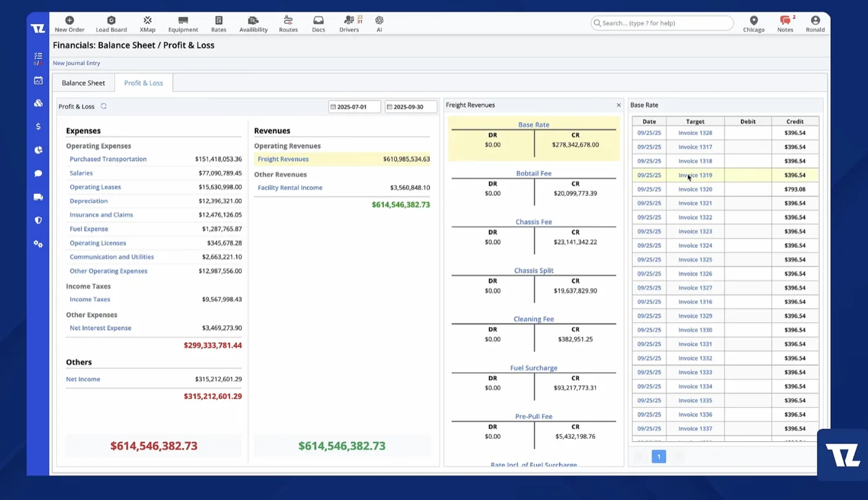This screenshot has width=868, height=500.
Task: Open the gears settings sidebar icon
Action: (38, 243)
